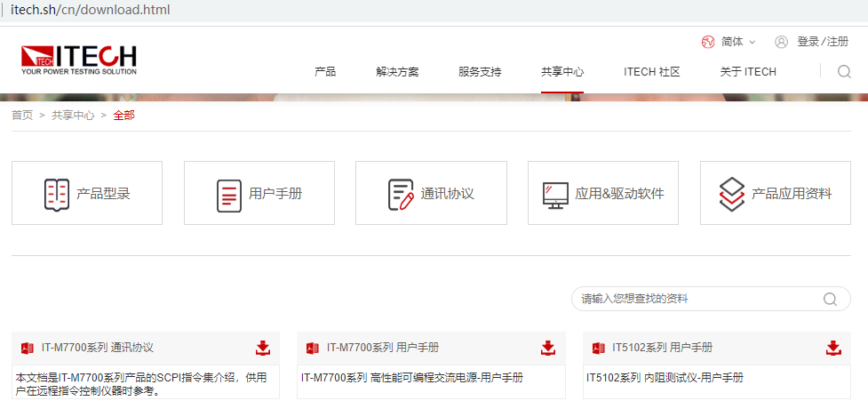Click the 应用&驱动软件 monitor icon
The image size is (868, 409).
point(555,196)
